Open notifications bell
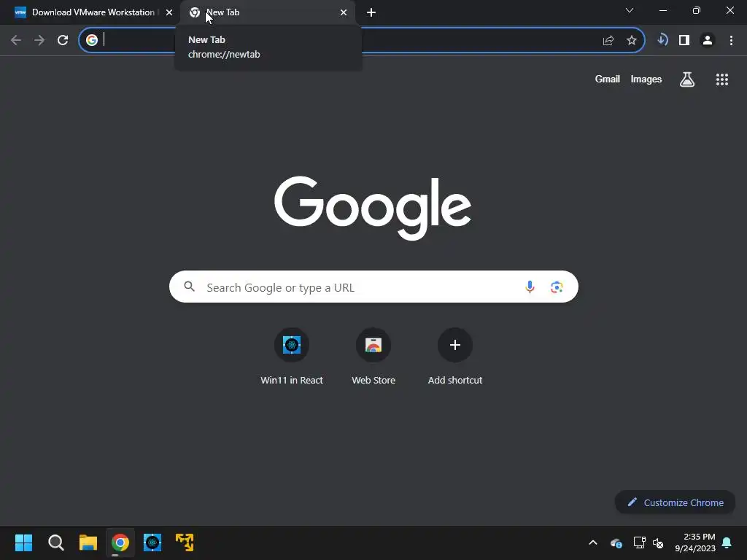This screenshot has width=747, height=560. click(x=727, y=542)
